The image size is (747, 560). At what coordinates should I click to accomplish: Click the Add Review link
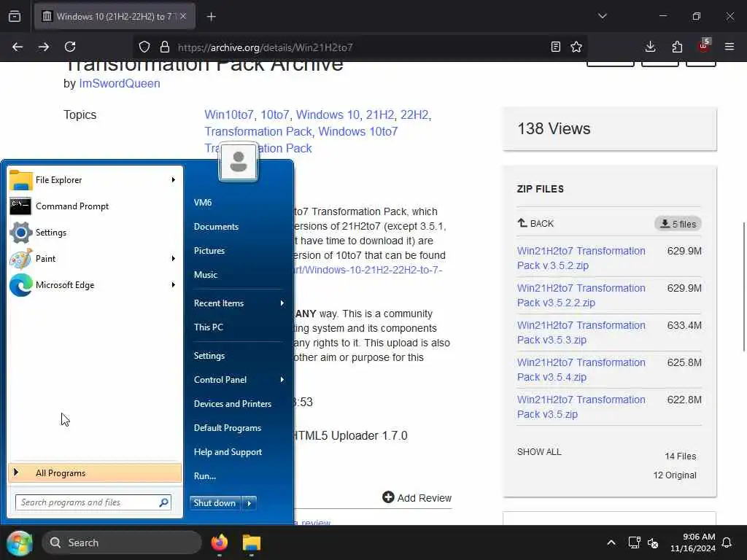417,497
